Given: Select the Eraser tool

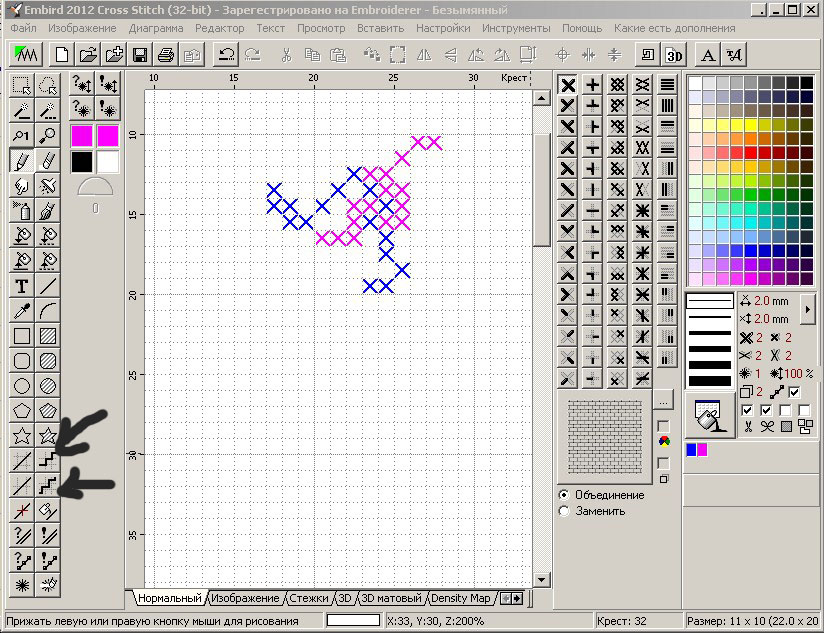Looking at the screenshot, I should tap(47, 161).
